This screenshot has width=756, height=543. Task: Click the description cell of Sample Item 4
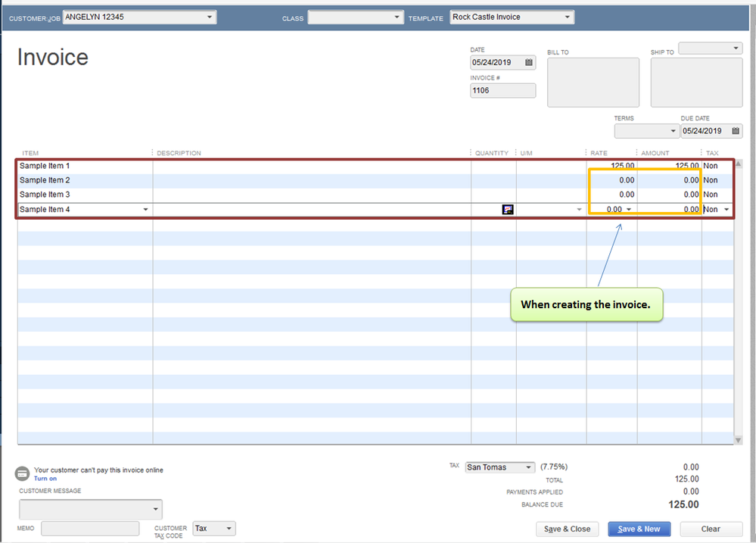point(312,210)
